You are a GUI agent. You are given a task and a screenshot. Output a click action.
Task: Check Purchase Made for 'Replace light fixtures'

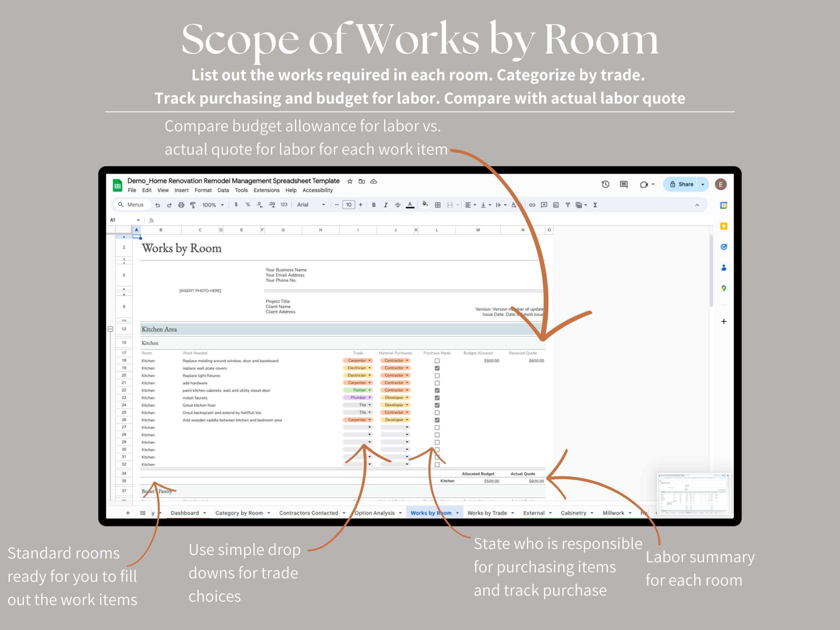(437, 375)
